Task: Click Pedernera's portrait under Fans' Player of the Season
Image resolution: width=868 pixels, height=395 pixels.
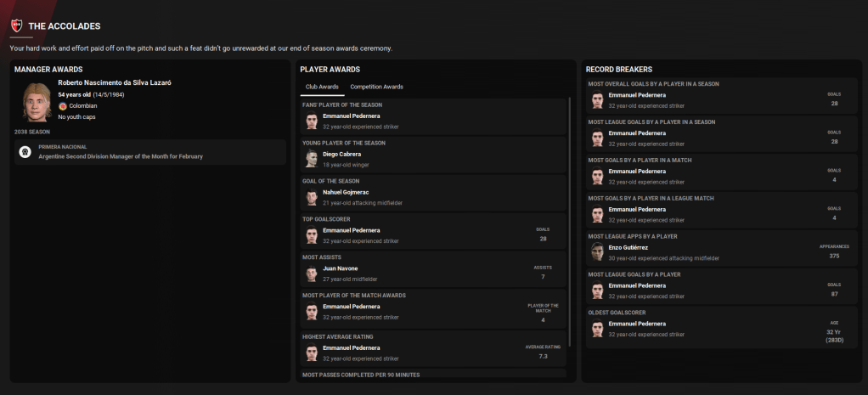Action: click(312, 121)
